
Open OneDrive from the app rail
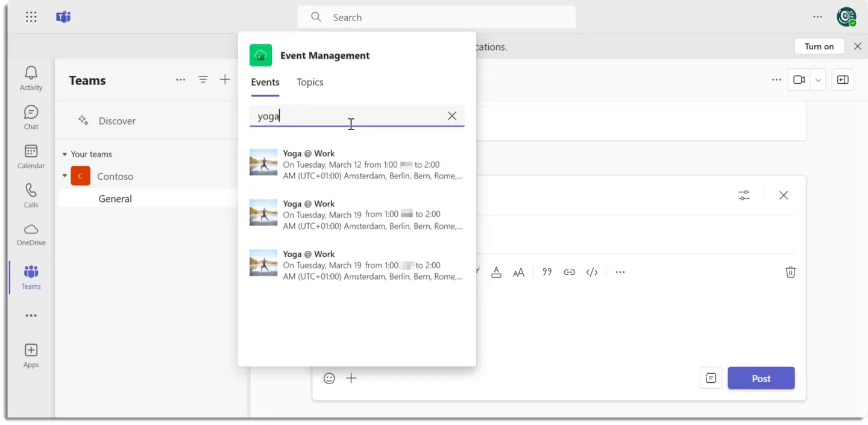pyautogui.click(x=31, y=235)
